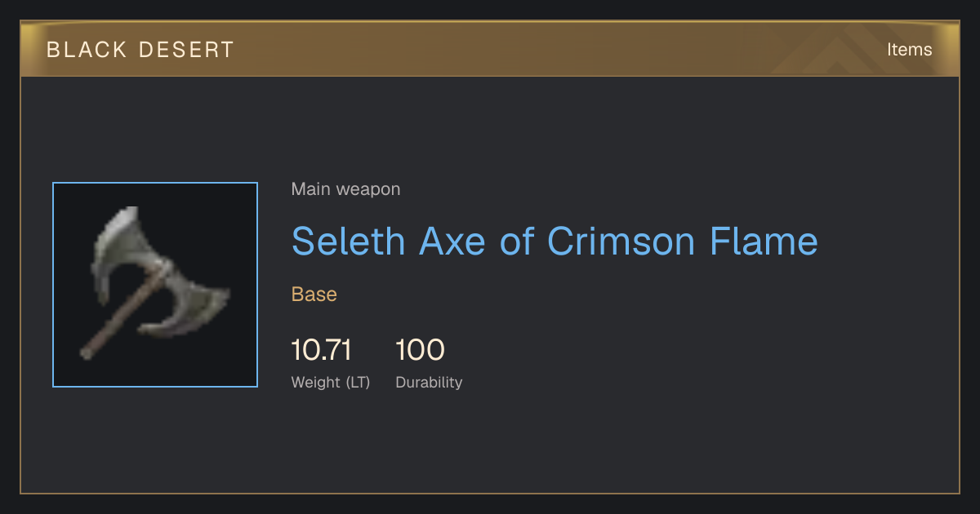The height and width of the screenshot is (514, 980).
Task: Click the (LT) unit text beside Weight
Action: pos(358,382)
